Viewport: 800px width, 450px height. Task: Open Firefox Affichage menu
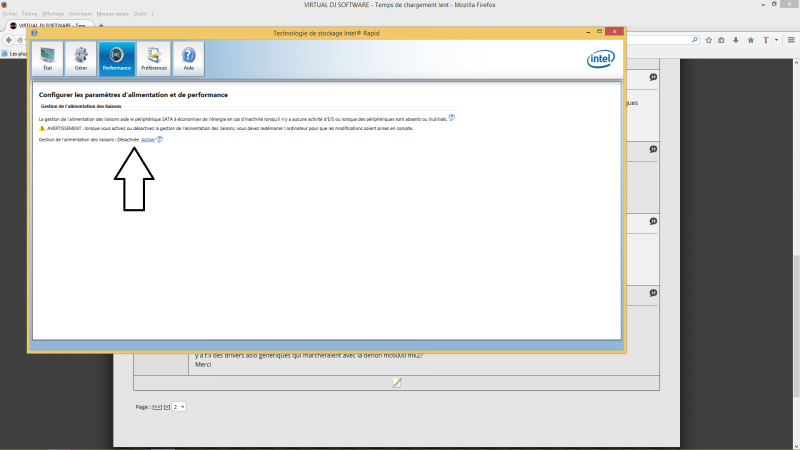53,14
